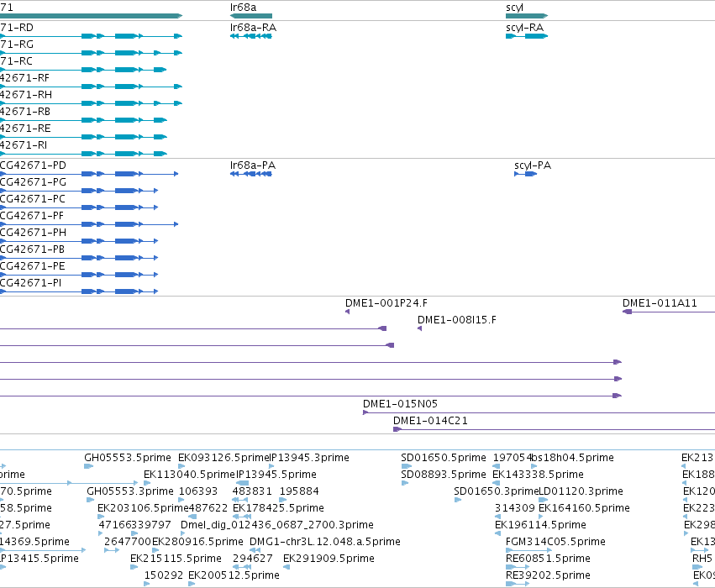Open BAC end DME1-001P24.F
This screenshot has height=588, width=715.
(386, 303)
